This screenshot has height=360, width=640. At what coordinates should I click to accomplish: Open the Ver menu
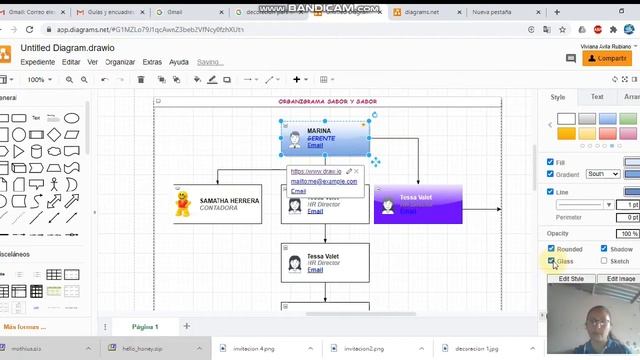pos(92,62)
